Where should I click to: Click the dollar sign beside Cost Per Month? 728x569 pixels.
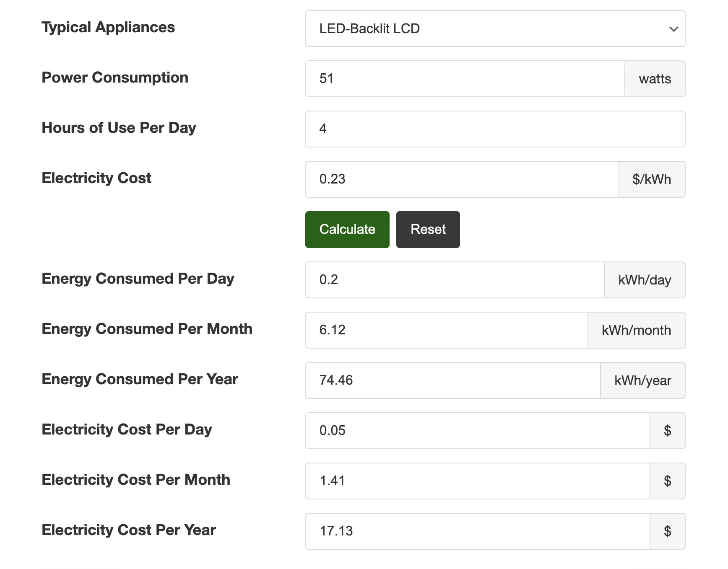[x=667, y=481]
